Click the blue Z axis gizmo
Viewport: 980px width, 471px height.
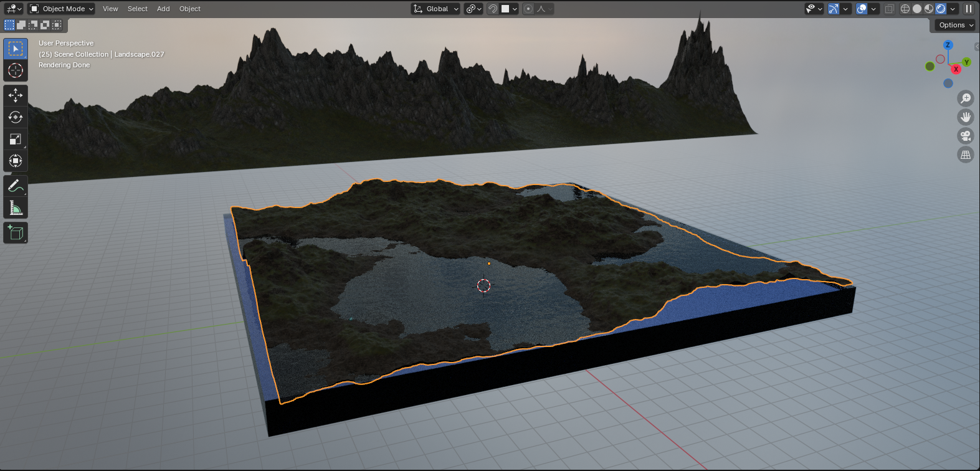click(948, 45)
